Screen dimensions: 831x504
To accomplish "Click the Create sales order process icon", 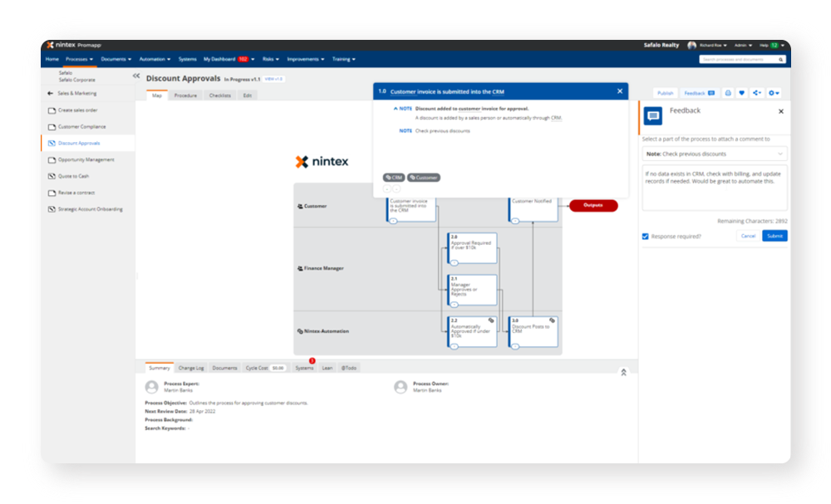I will [52, 110].
